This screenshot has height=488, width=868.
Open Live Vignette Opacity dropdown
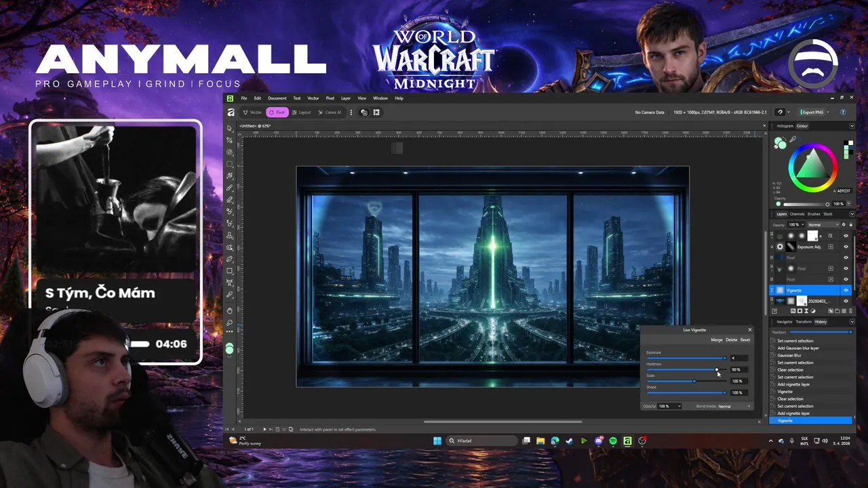point(669,406)
